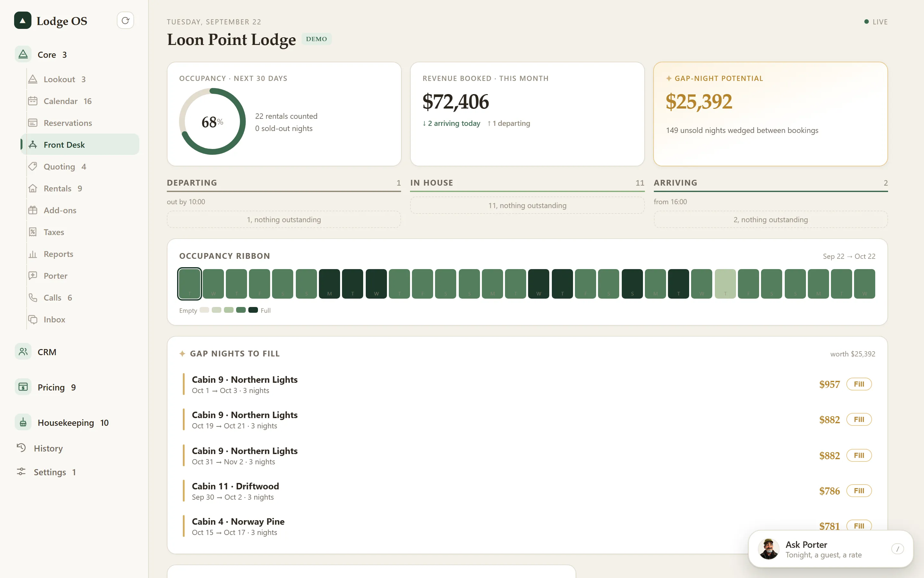
Task: Click the Quoting tag icon
Action: point(33,166)
